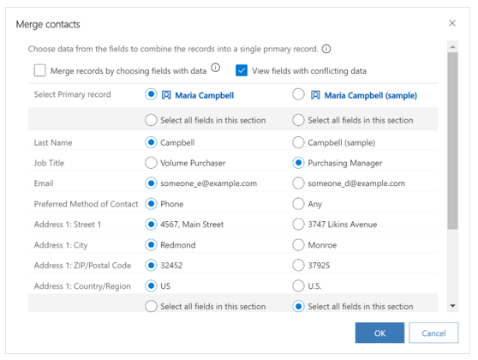Choose Monroe as the city

(x=298, y=245)
